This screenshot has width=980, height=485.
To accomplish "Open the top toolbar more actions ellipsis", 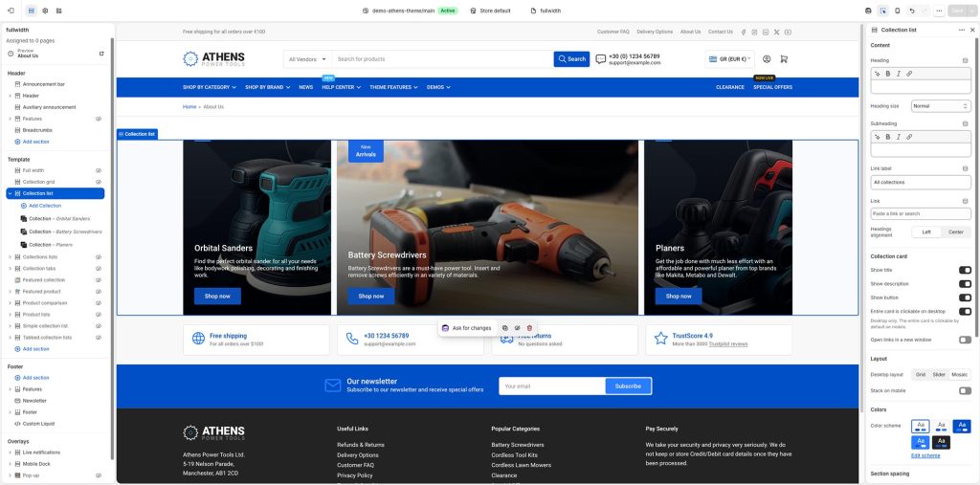I will [x=939, y=11].
